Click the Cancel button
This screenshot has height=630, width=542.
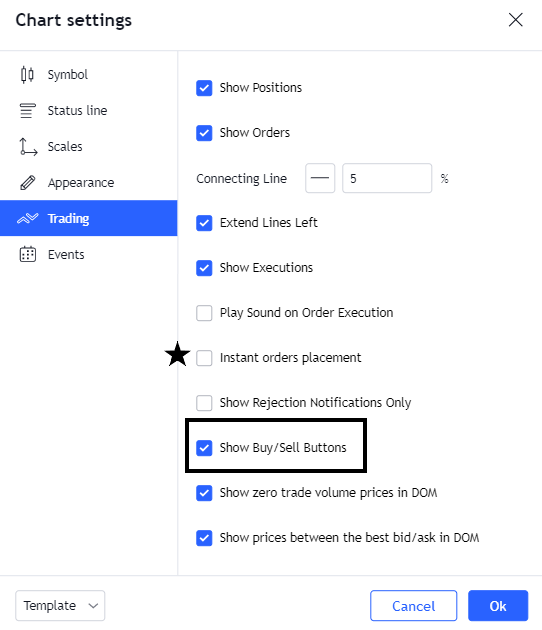click(413, 605)
